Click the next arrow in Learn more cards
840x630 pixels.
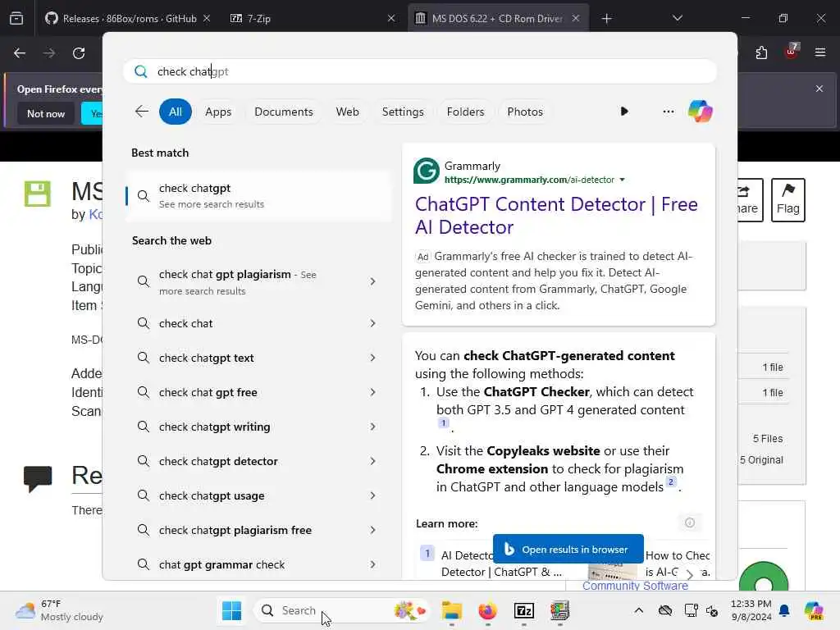tap(689, 575)
